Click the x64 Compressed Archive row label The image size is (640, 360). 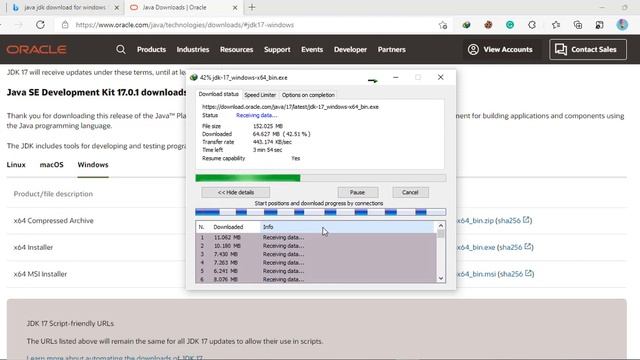coord(53,220)
